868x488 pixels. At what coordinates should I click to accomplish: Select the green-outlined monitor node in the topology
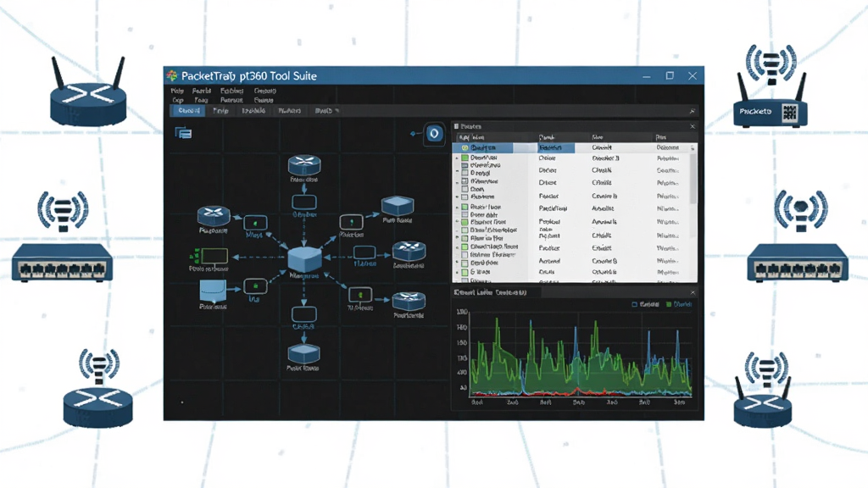[x=214, y=256]
